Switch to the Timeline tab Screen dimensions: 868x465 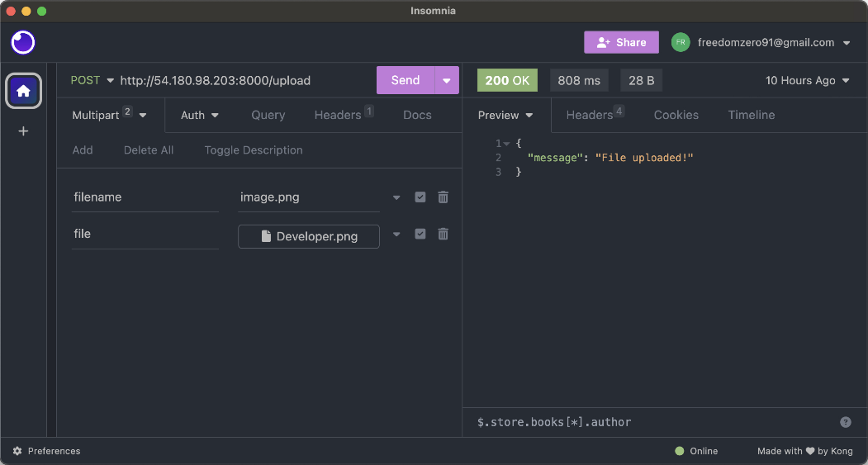(x=752, y=115)
